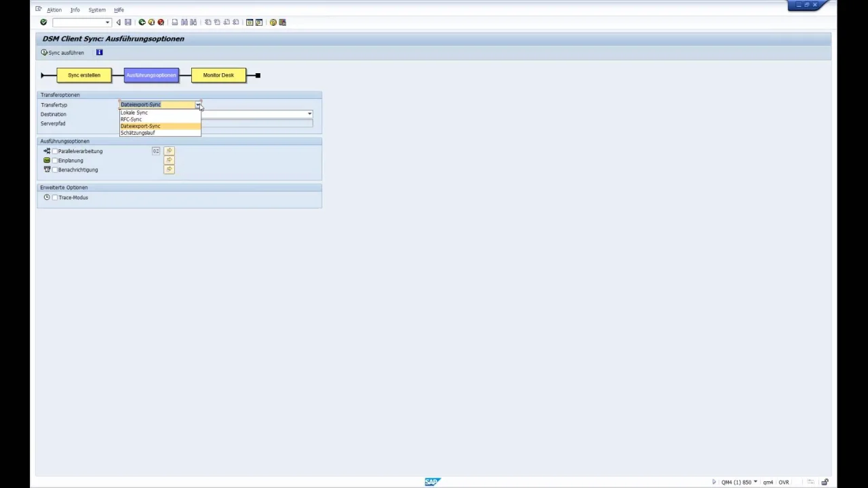Click arrow button next to Parallelverarbeitung
This screenshot has width=868, height=488.
click(x=169, y=151)
